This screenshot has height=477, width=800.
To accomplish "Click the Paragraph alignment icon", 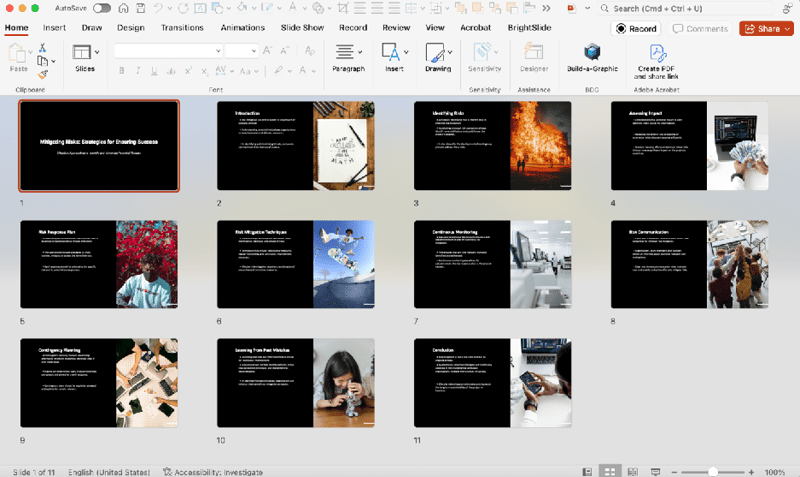I will pos(344,52).
